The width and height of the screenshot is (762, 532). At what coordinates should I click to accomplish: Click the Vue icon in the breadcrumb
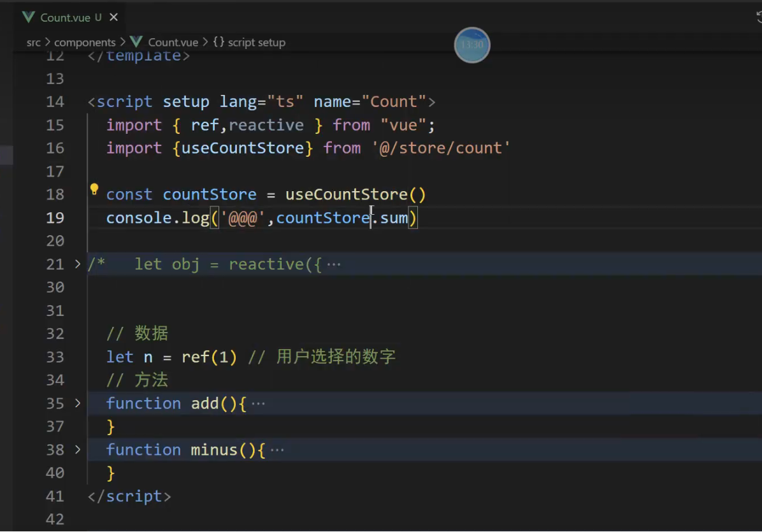click(x=136, y=42)
